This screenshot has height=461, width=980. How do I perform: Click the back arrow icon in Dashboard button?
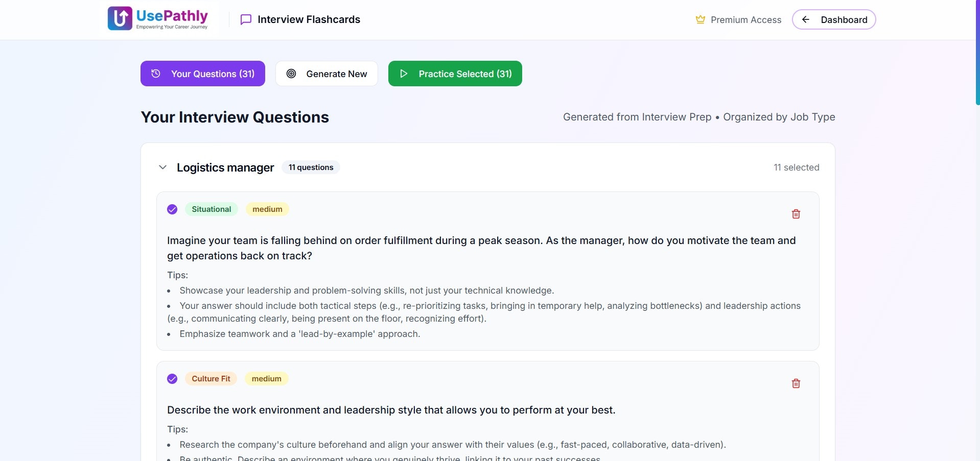(806, 19)
